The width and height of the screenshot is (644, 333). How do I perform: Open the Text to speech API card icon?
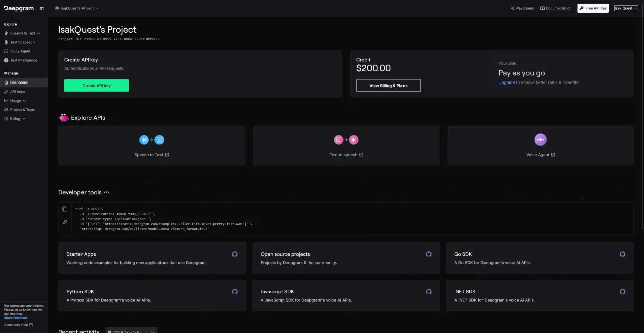(346, 140)
